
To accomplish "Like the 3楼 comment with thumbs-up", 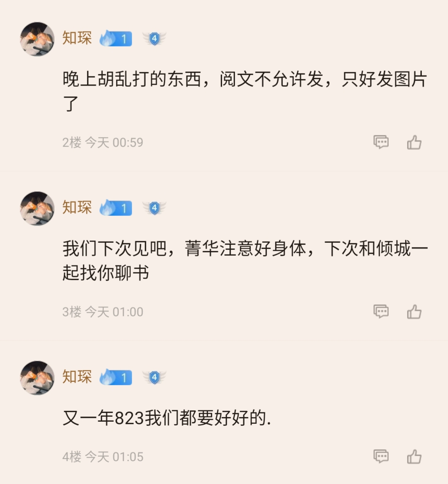I will tap(414, 312).
